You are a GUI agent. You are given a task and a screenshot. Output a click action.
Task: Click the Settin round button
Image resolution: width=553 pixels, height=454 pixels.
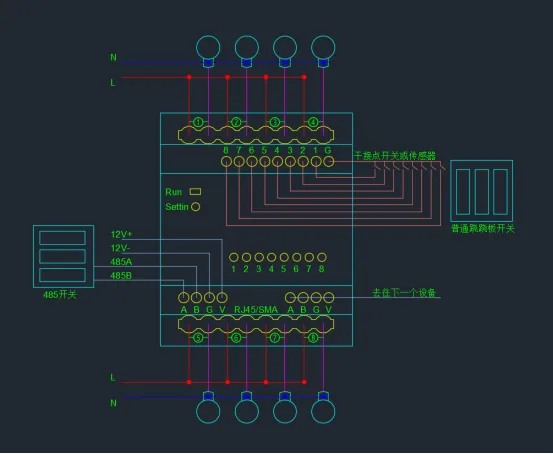(195, 207)
